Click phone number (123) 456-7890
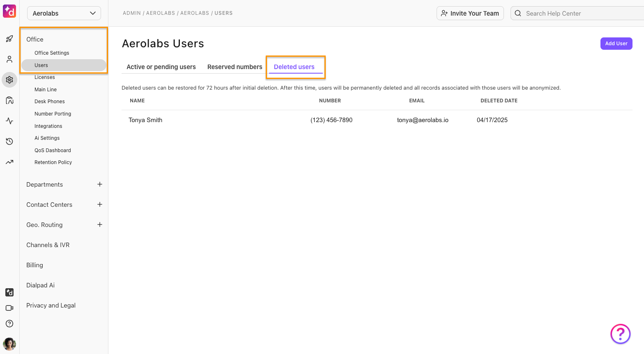The width and height of the screenshot is (644, 354). click(331, 120)
